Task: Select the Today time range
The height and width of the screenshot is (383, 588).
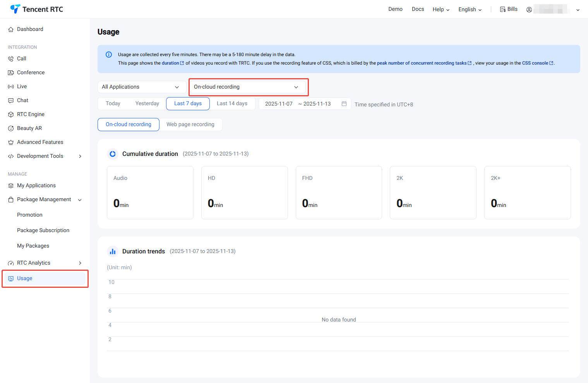Action: 113,104
